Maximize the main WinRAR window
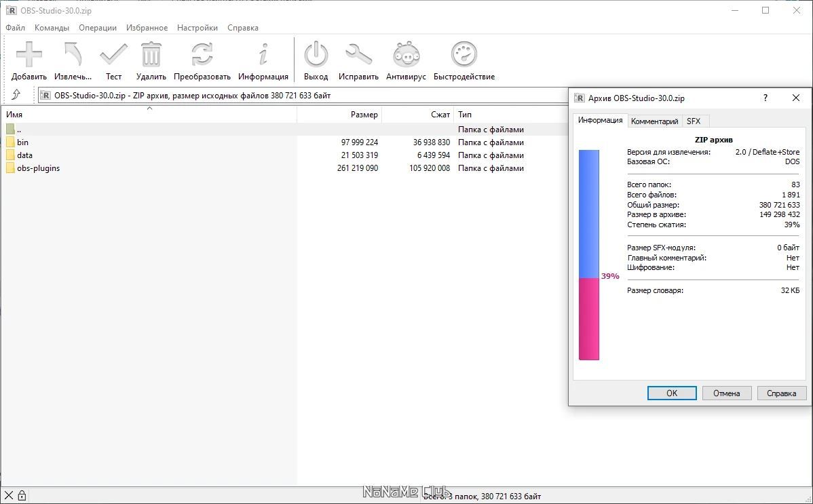The image size is (813, 504). tap(765, 10)
